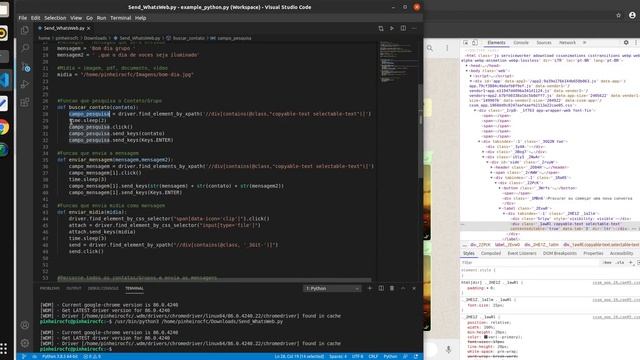Open the Accounts menu in the activity bar
The height and width of the screenshot is (360, 640).
[x=25, y=325]
